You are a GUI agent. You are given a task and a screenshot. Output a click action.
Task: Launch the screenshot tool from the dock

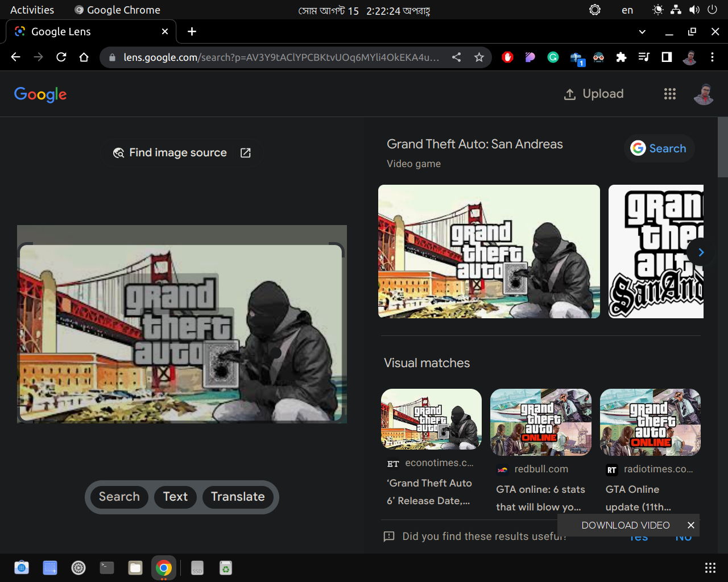point(50,567)
